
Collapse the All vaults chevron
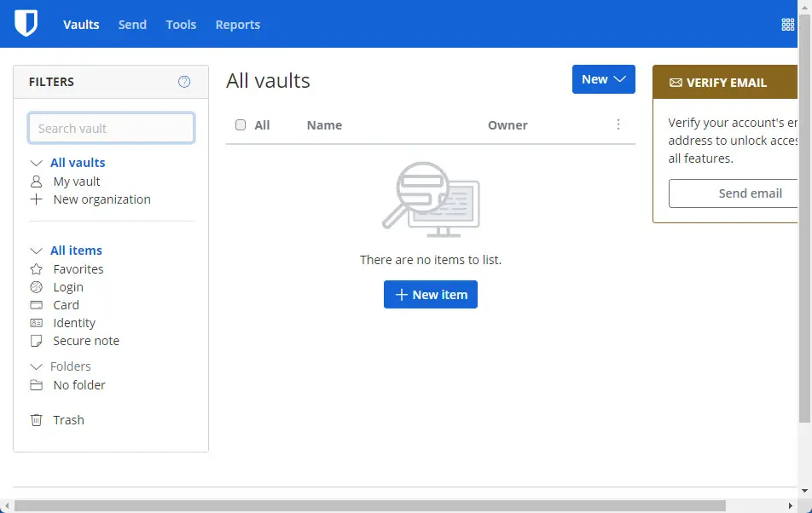(x=36, y=163)
